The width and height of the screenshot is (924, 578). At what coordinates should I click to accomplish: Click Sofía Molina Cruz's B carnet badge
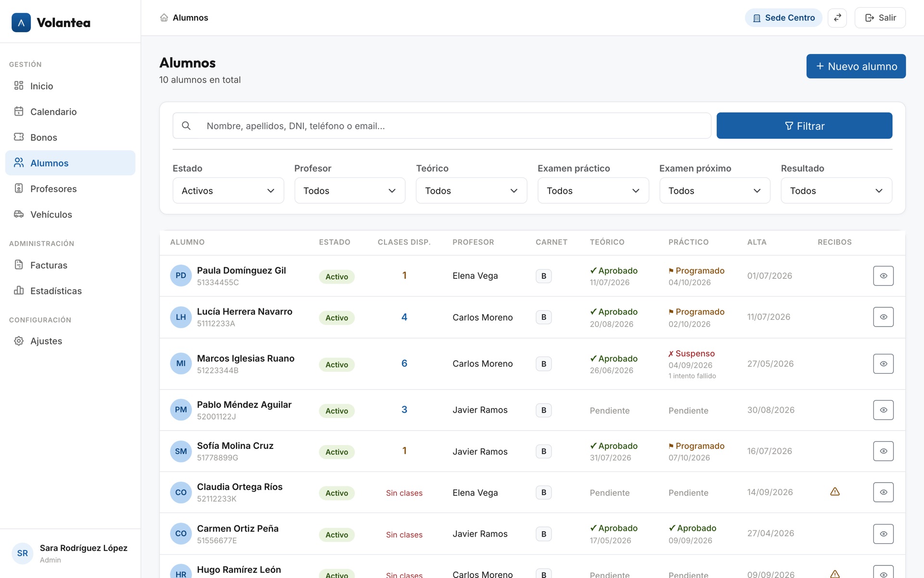point(544,451)
